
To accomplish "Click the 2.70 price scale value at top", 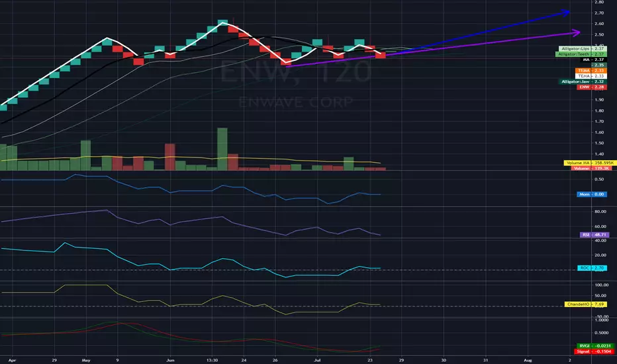I will click(x=599, y=13).
